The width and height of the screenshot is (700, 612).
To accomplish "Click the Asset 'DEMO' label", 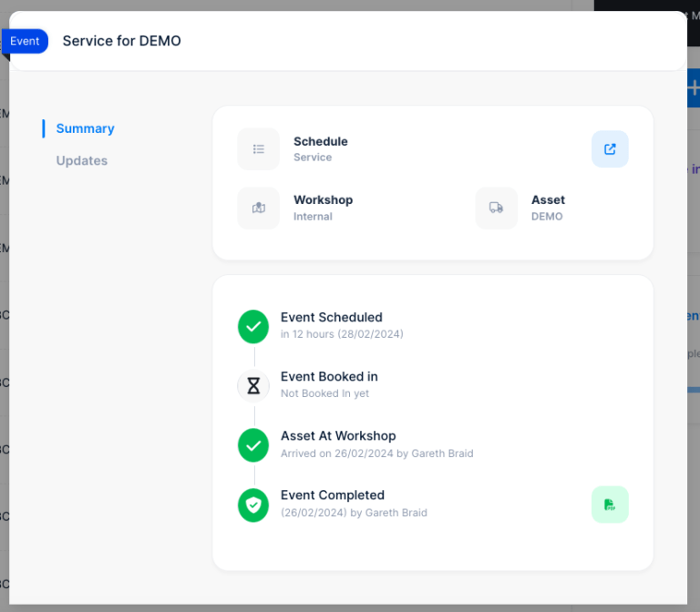I will [x=547, y=217].
